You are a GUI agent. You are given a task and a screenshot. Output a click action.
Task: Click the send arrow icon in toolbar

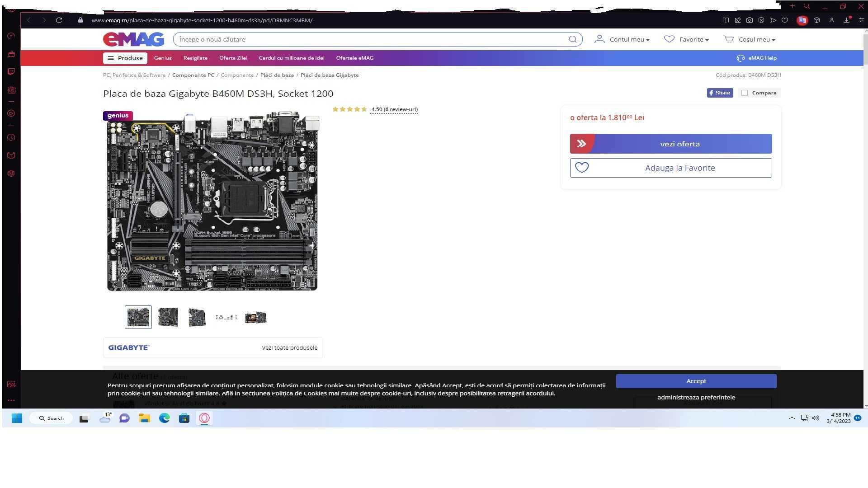click(x=773, y=20)
